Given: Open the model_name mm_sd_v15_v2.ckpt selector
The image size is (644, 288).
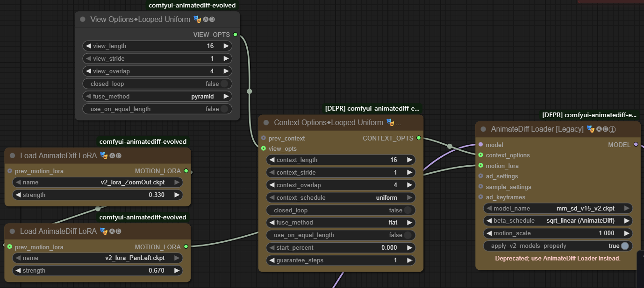Looking at the screenshot, I should pos(558,208).
